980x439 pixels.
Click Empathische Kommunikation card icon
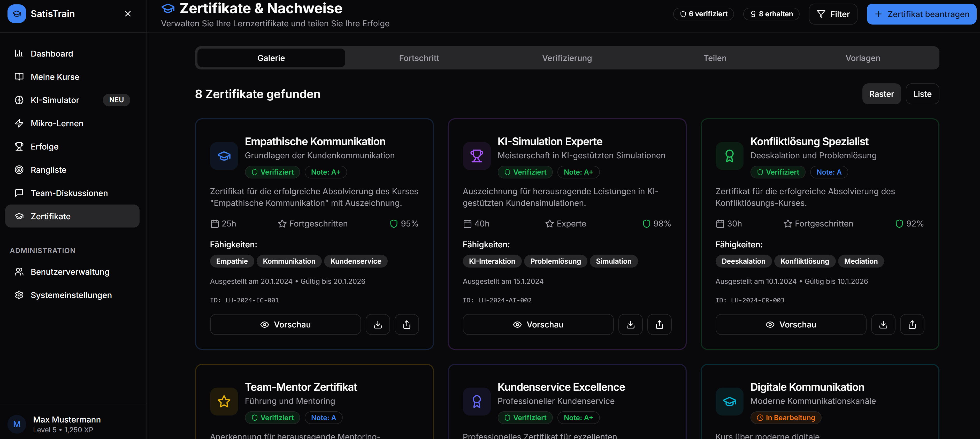[224, 156]
